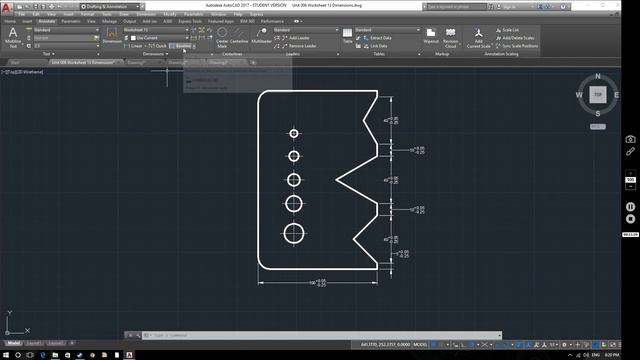Open the AutoCAD application menu logo
The width and height of the screenshot is (640, 360).
pos(6,7)
